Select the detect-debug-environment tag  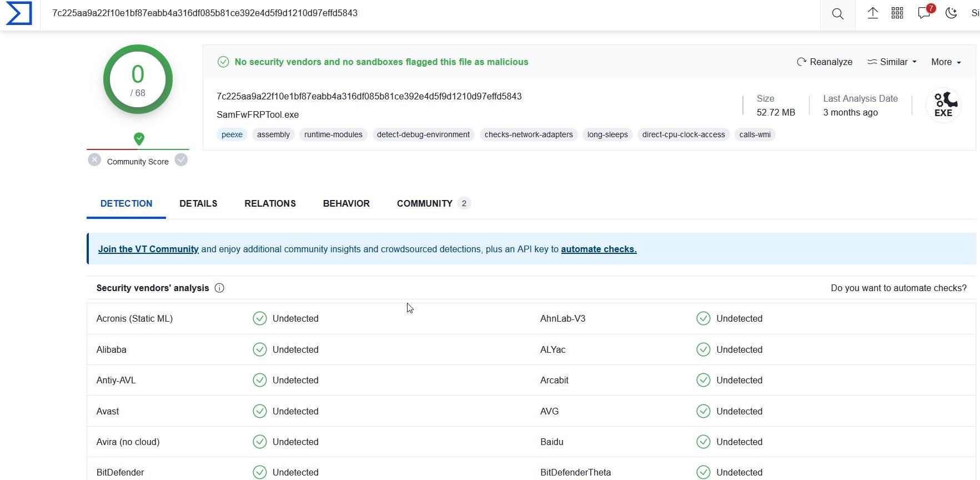423,134
